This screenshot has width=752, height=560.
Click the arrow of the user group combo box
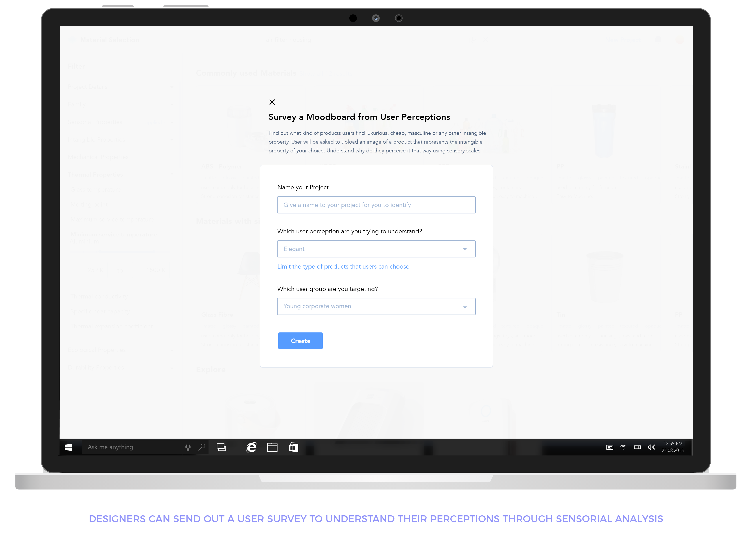coord(465,307)
